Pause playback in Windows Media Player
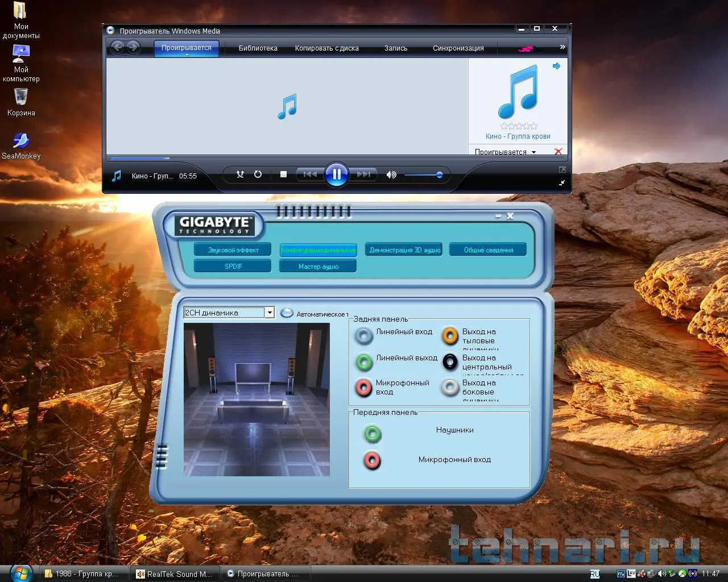728x582 pixels. (336, 174)
